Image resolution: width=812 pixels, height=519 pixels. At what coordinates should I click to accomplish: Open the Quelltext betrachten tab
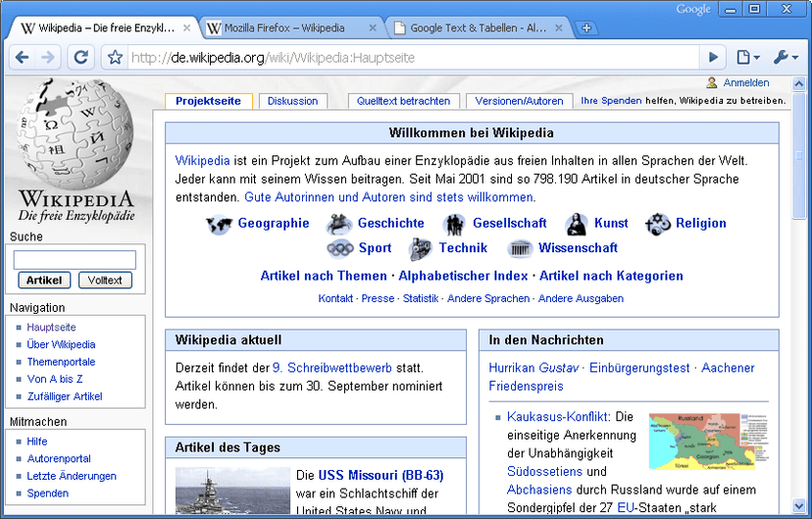tap(403, 101)
